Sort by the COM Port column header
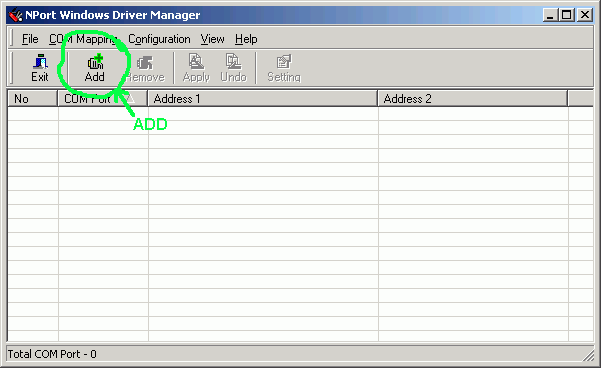Image resolution: width=601 pixels, height=368 pixels. point(102,99)
